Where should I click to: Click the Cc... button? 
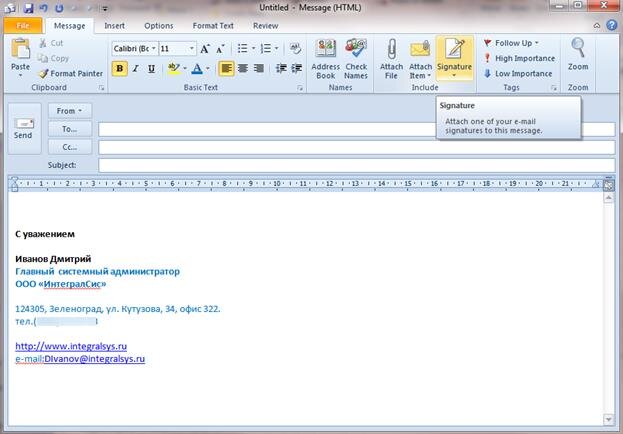70,147
